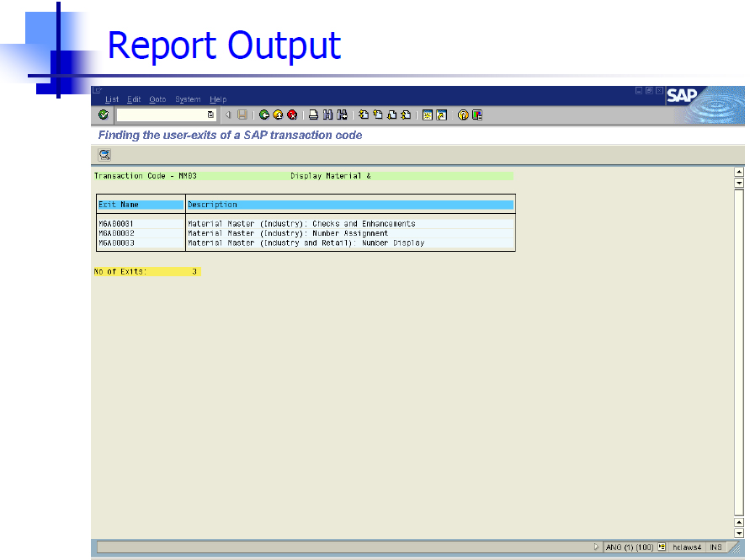Click the Generate Shortcut icon
This screenshot has width=750, height=560.
pyautogui.click(x=441, y=115)
